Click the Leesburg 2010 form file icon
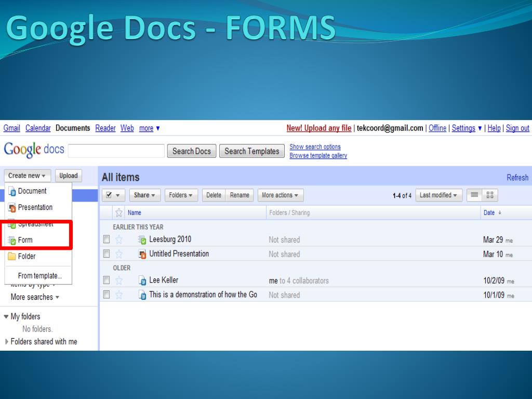Image resolution: width=532 pixels, height=399 pixels. click(142, 240)
